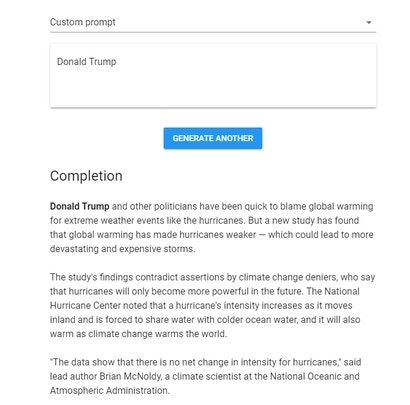Click the bold Donald Trump in completion
The height and width of the screenshot is (405, 410).
pos(80,206)
